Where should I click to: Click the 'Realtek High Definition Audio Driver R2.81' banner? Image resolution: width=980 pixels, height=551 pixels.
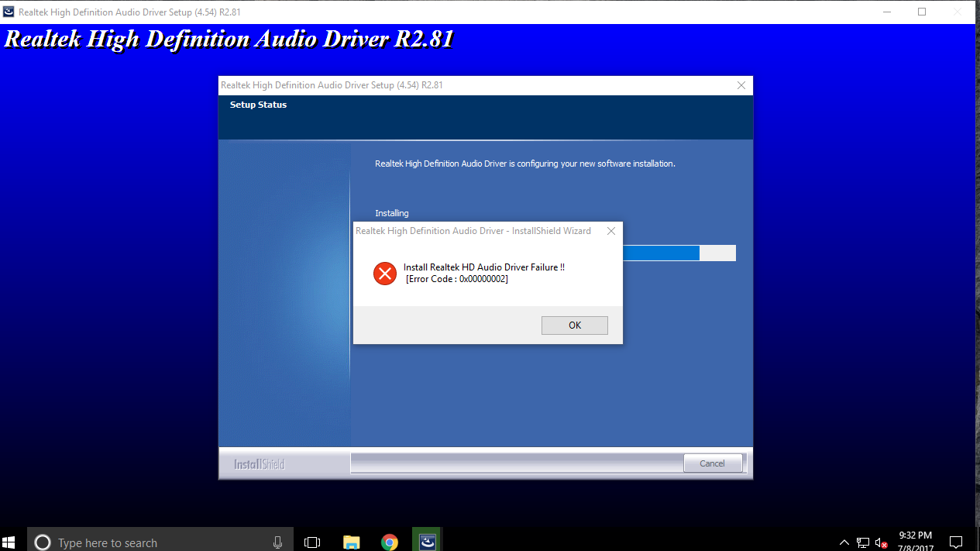[x=229, y=39]
